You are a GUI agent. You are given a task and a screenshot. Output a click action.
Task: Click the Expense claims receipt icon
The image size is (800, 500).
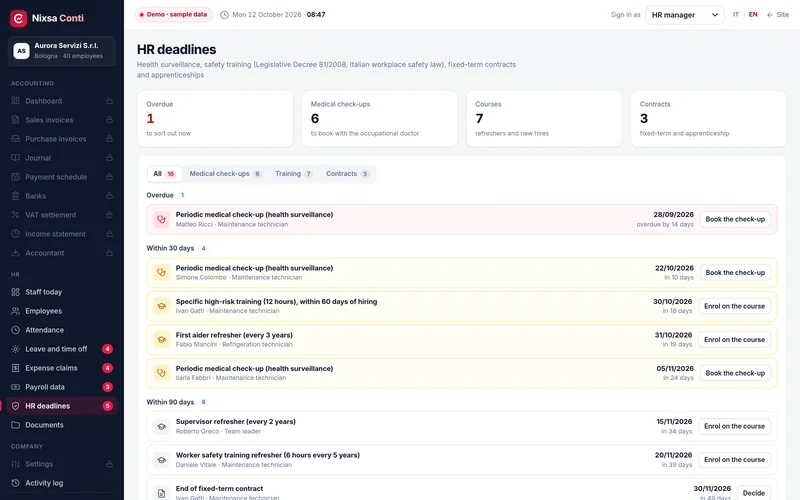coord(15,368)
